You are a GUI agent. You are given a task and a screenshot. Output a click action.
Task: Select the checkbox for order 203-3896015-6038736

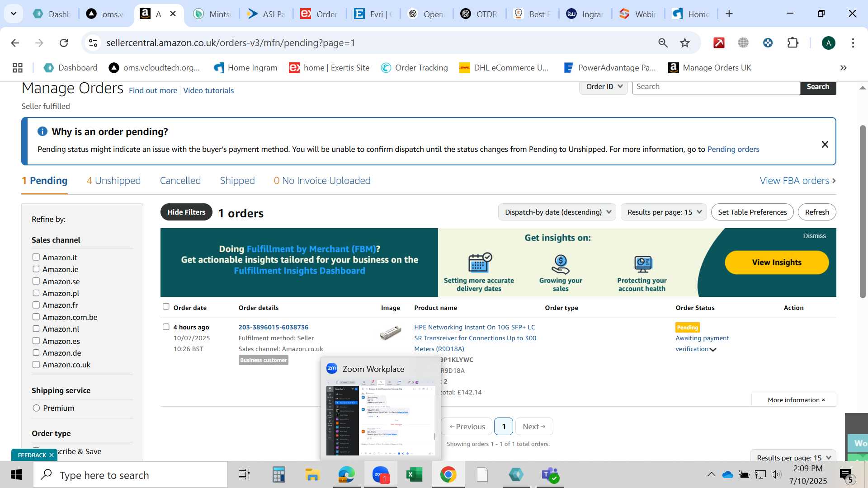click(166, 327)
